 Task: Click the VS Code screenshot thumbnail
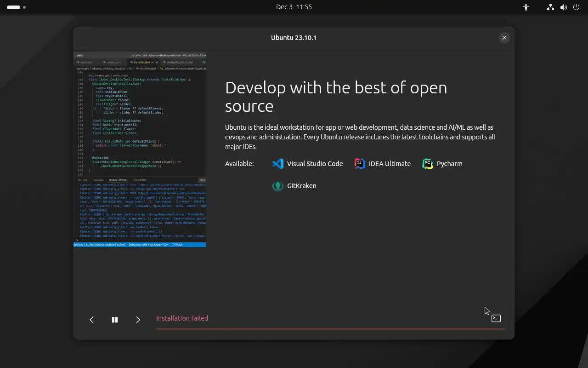pyautogui.click(x=140, y=149)
